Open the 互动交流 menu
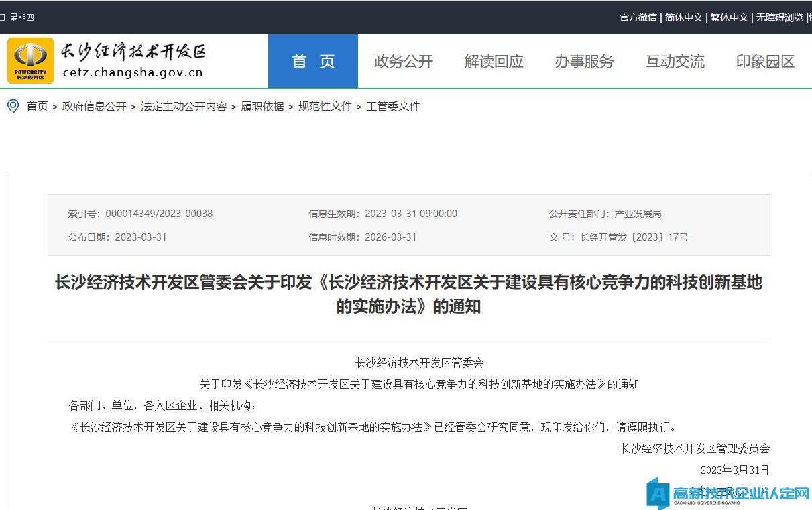The width and height of the screenshot is (812, 510). tap(675, 62)
